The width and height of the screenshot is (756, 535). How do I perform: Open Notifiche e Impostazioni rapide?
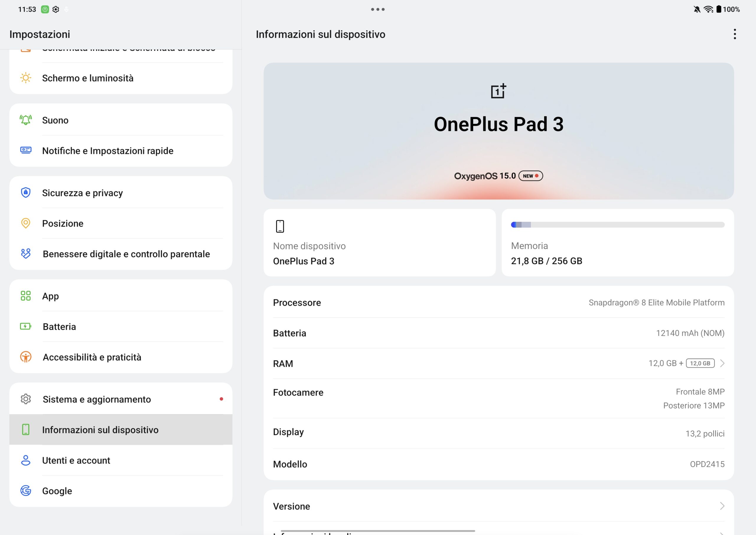pos(121,151)
